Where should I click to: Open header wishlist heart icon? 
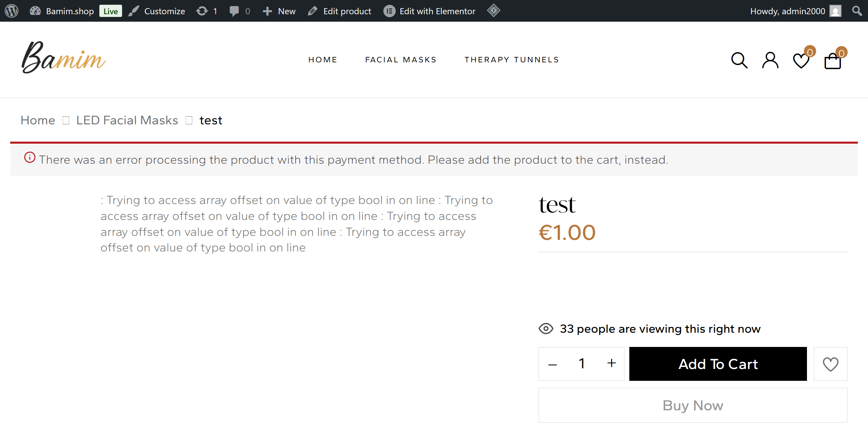(x=802, y=60)
